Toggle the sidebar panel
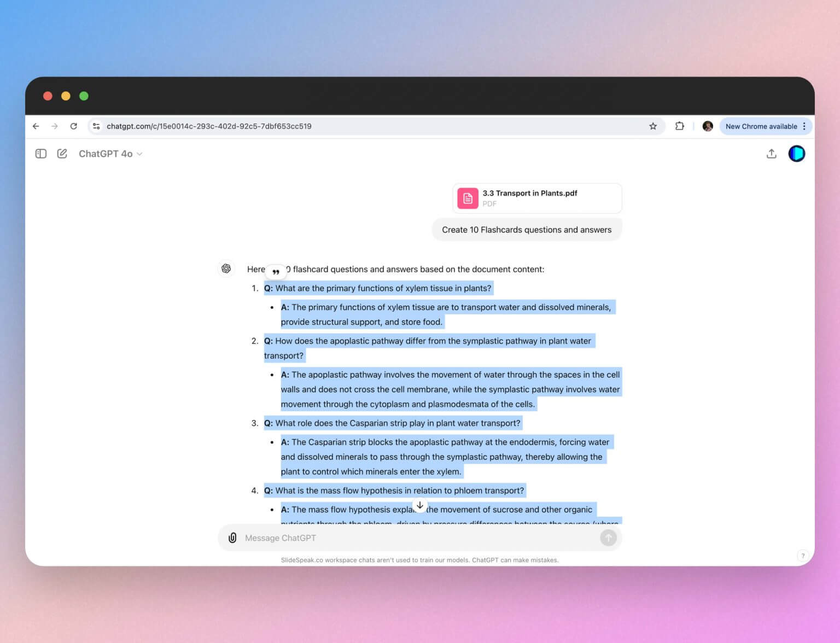Viewport: 840px width, 643px height. 40,154
